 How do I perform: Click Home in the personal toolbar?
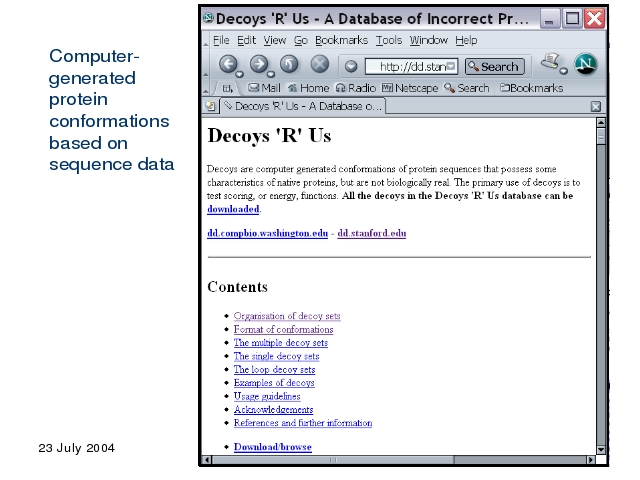tap(308, 88)
